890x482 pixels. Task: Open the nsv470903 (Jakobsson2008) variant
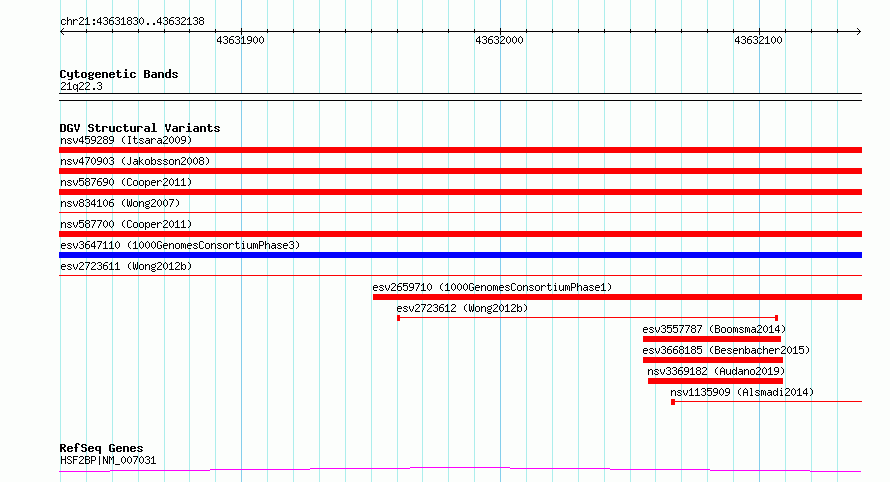coord(135,161)
